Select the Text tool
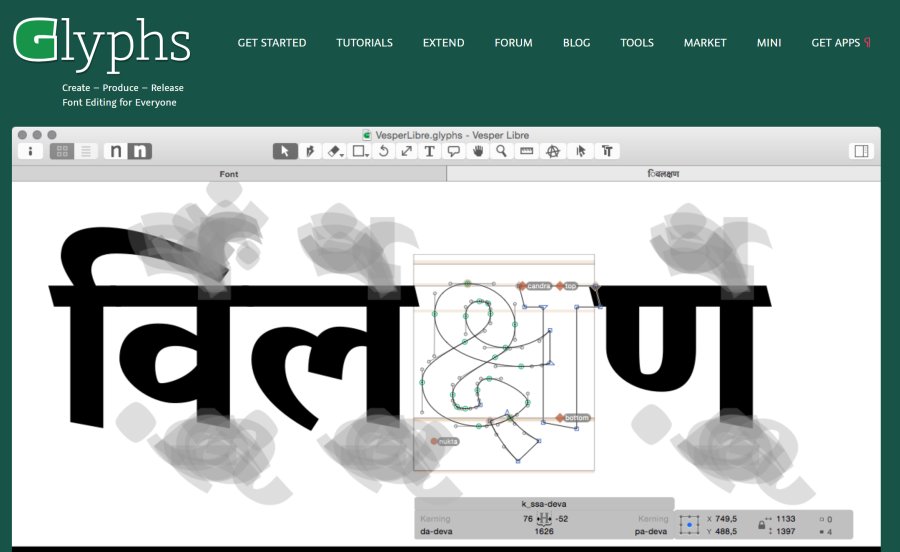The height and width of the screenshot is (552, 900). 430,151
